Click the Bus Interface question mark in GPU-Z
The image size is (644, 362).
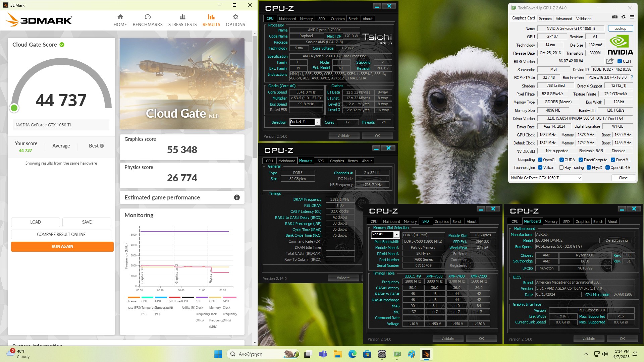[632, 77]
